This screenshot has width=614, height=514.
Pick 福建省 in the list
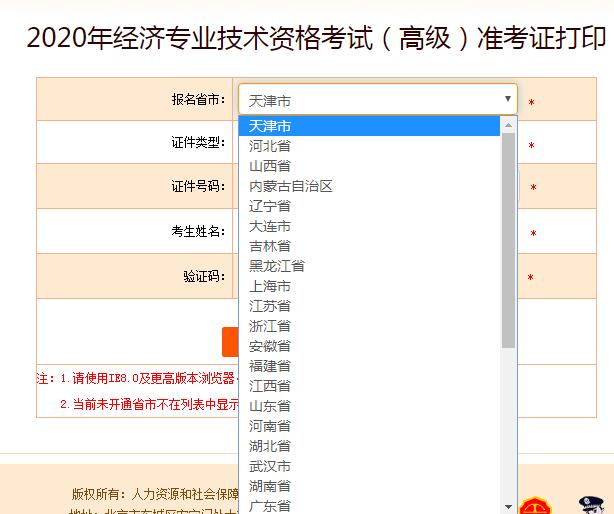[x=270, y=366]
